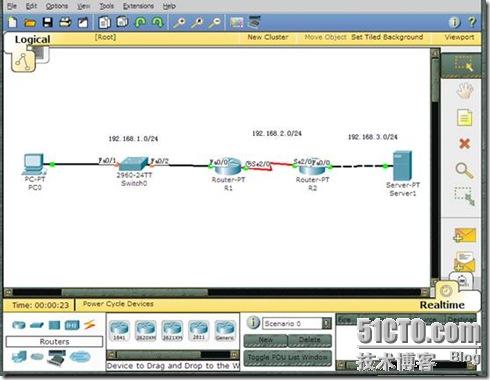This screenshot has width=490, height=380.
Task: Select the End Devices category icon
Action: click(x=19, y=357)
